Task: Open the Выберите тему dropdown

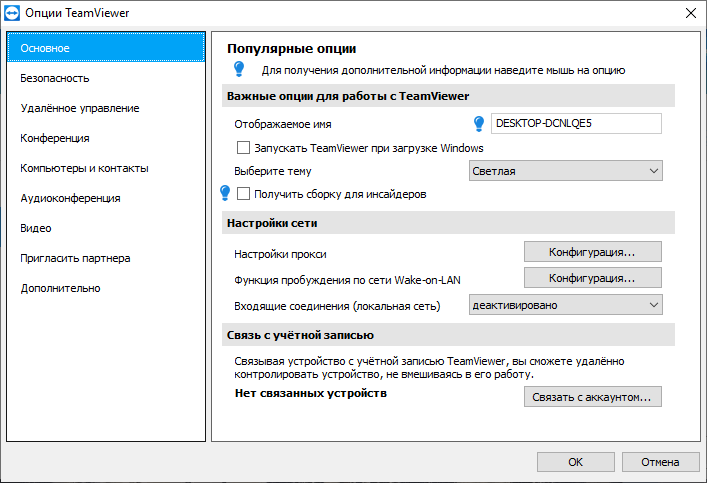Action: coord(566,171)
